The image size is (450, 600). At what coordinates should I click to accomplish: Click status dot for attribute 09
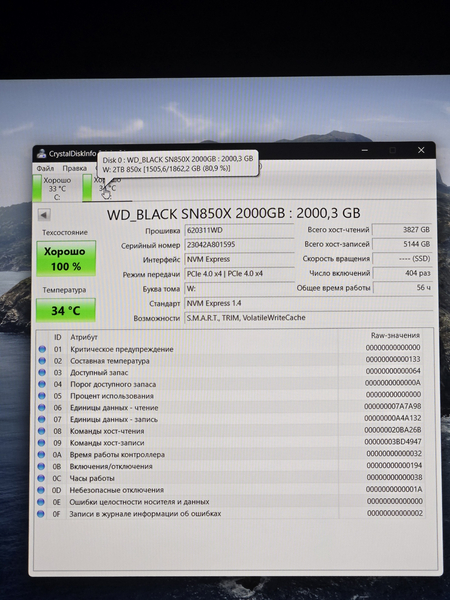[x=42, y=443]
